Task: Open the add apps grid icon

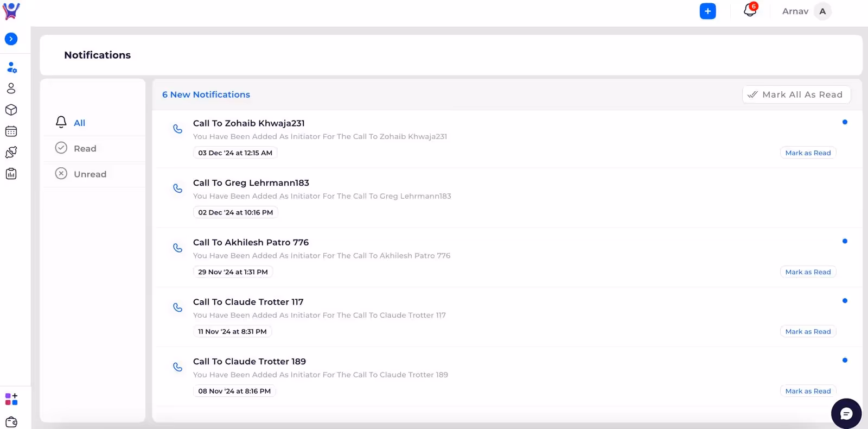Action: pyautogui.click(x=11, y=399)
